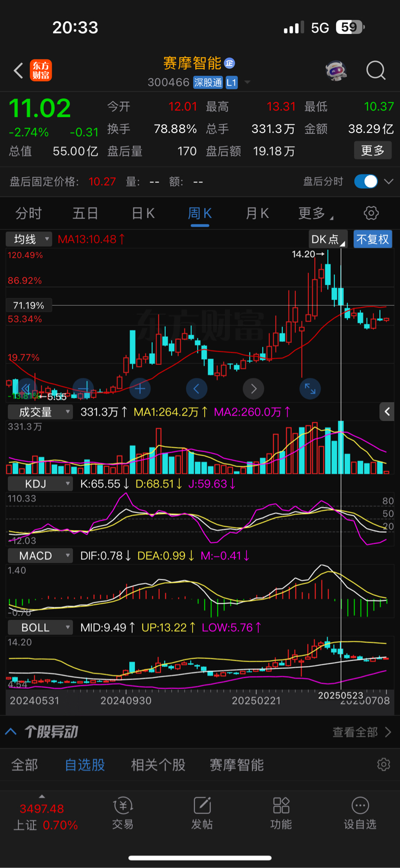Image resolution: width=400 pixels, height=868 pixels.
Task: Open the 东方财富 logo icon
Action: click(x=41, y=70)
